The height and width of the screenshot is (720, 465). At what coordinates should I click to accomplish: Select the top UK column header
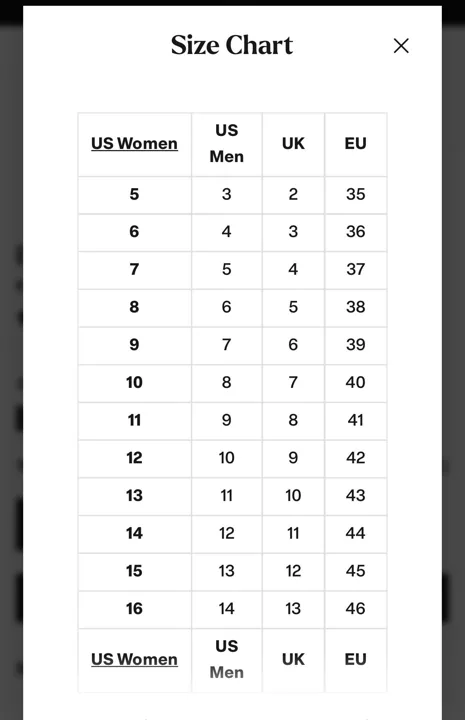tap(293, 144)
